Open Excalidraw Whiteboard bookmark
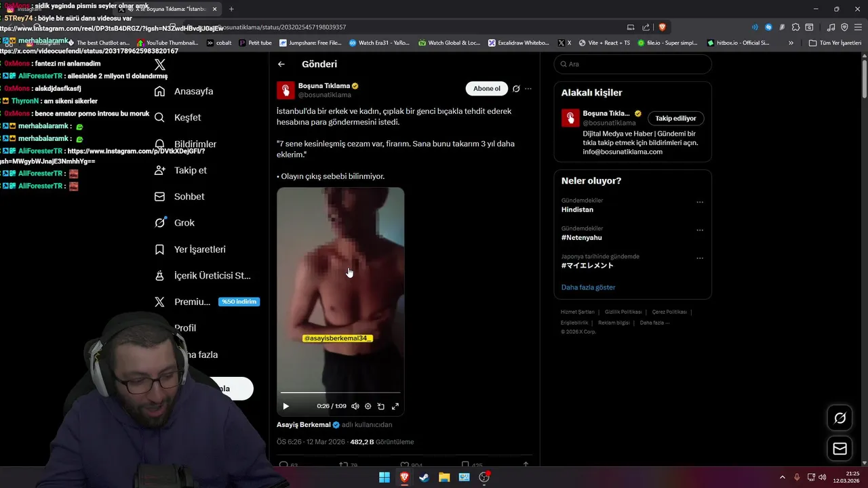 pos(518,43)
